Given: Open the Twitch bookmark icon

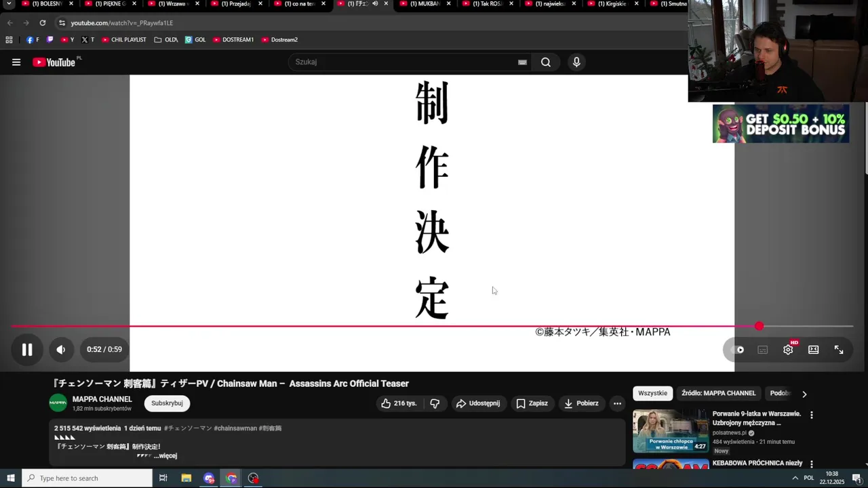Looking at the screenshot, I should pyautogui.click(x=50, y=40).
